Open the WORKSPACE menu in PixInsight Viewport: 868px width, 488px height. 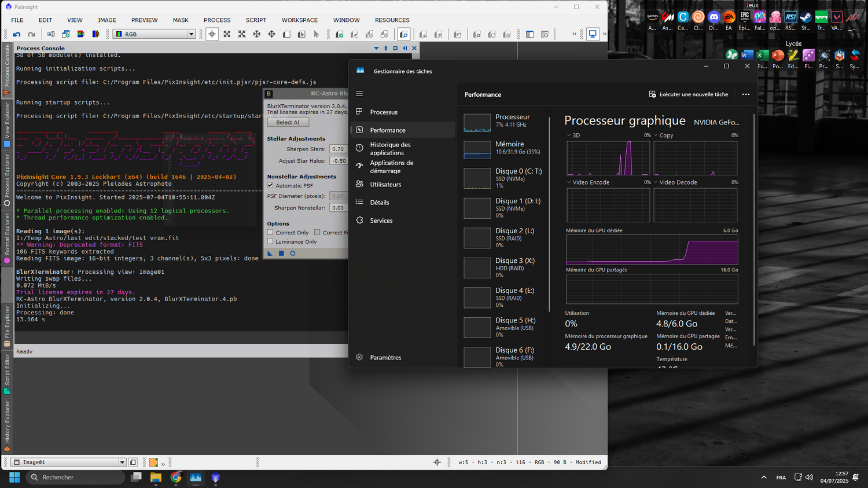(x=300, y=20)
